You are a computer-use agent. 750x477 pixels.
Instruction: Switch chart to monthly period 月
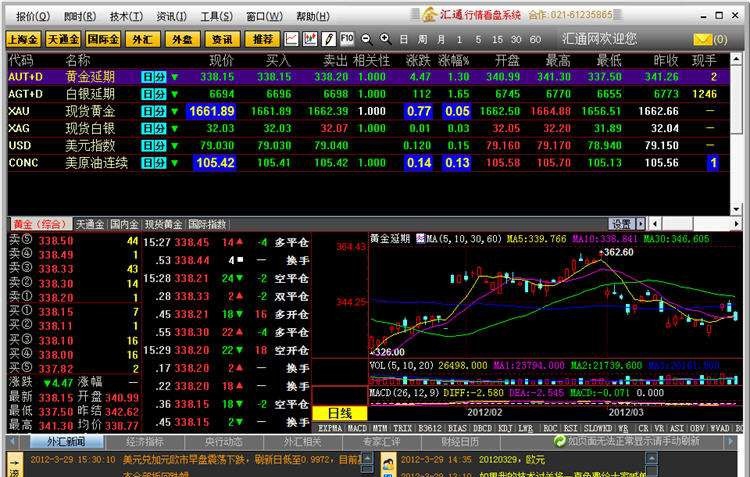(441, 39)
